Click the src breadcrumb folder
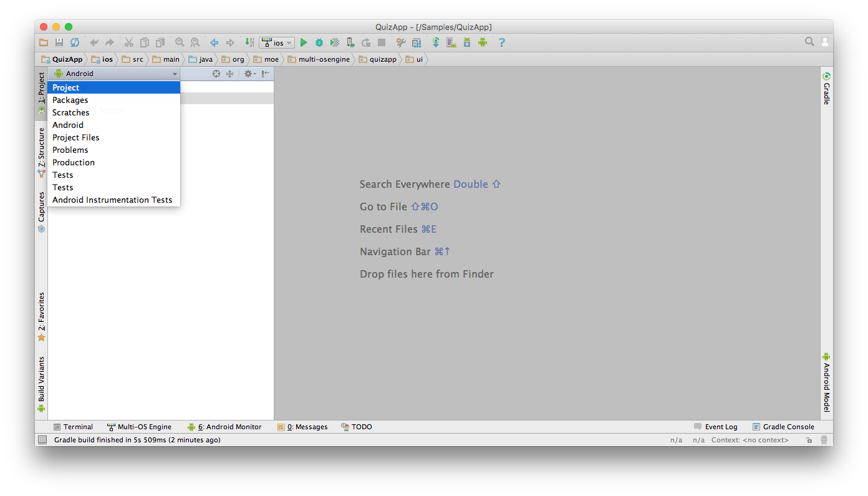868x496 pixels. click(133, 59)
